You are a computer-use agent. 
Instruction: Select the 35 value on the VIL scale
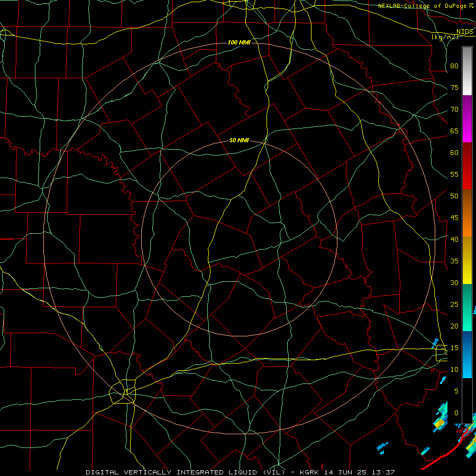pos(454,261)
